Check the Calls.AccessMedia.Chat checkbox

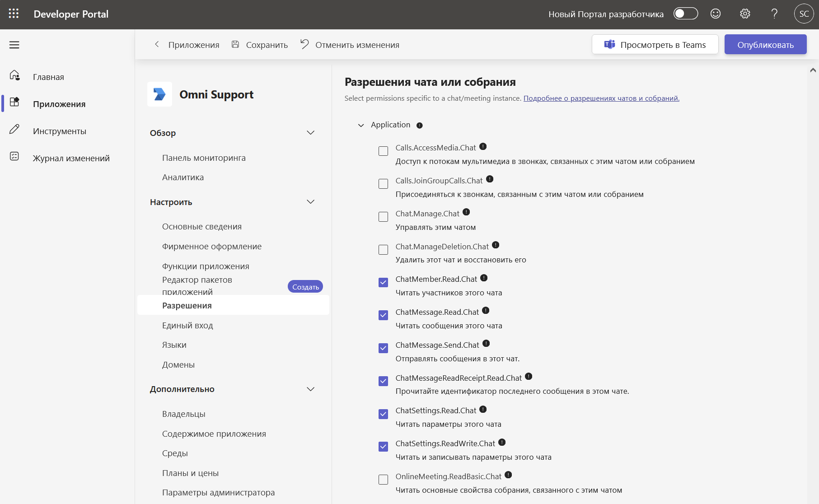point(383,151)
